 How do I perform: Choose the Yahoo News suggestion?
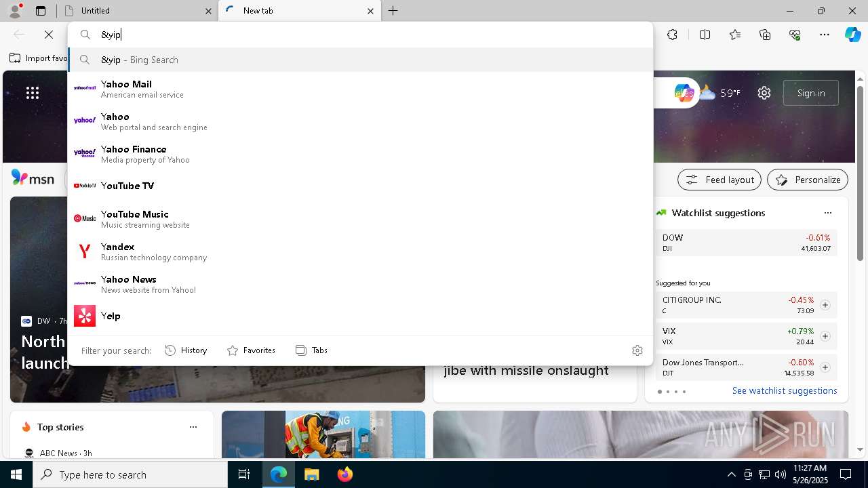coord(360,284)
